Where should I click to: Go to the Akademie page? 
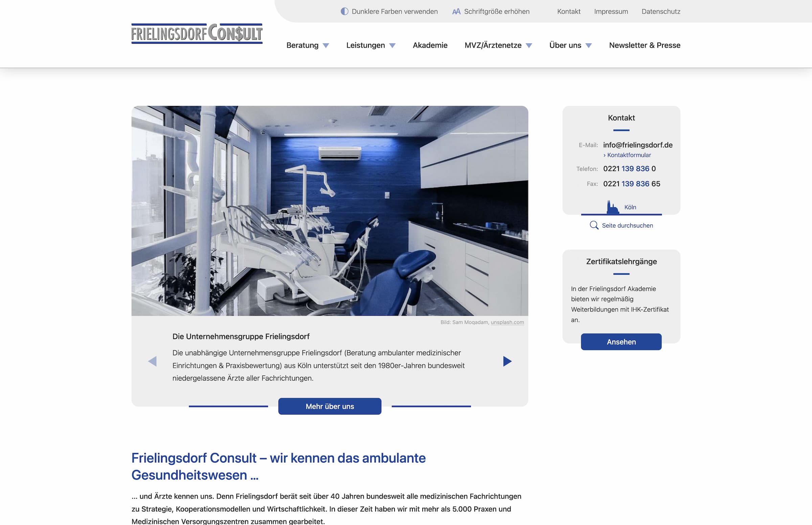430,45
